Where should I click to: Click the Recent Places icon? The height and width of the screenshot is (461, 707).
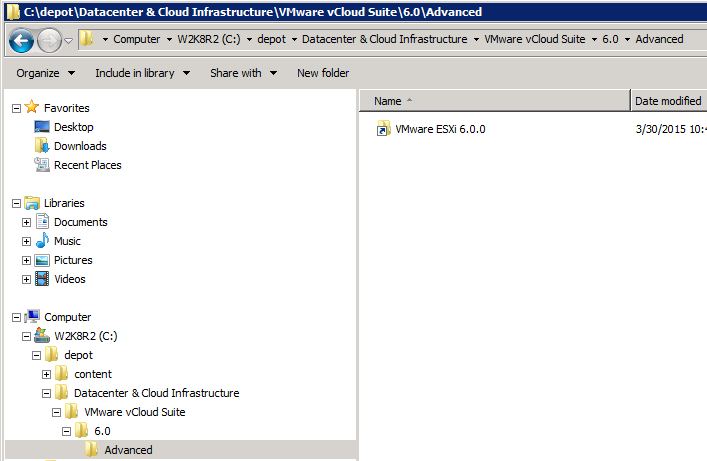[42, 165]
